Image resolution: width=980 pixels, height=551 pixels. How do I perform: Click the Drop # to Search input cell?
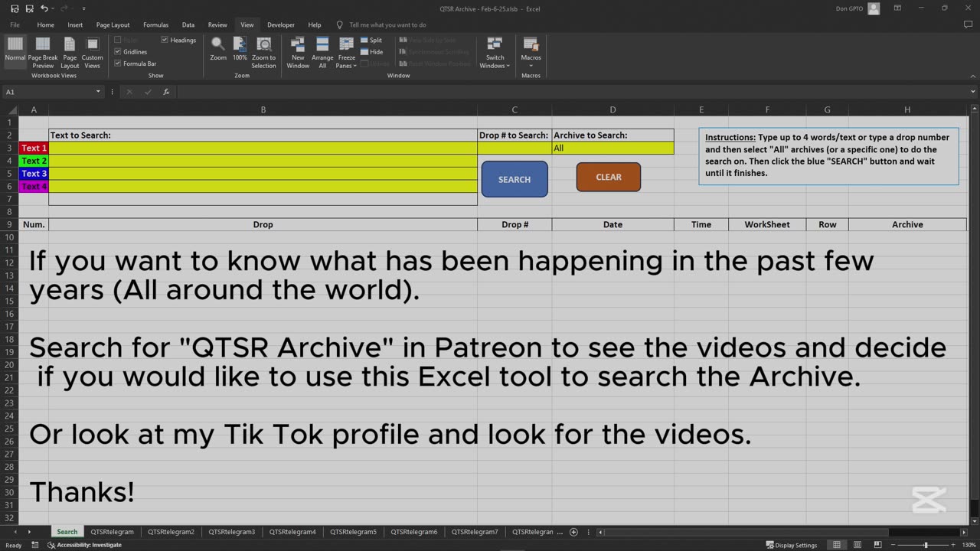514,148
